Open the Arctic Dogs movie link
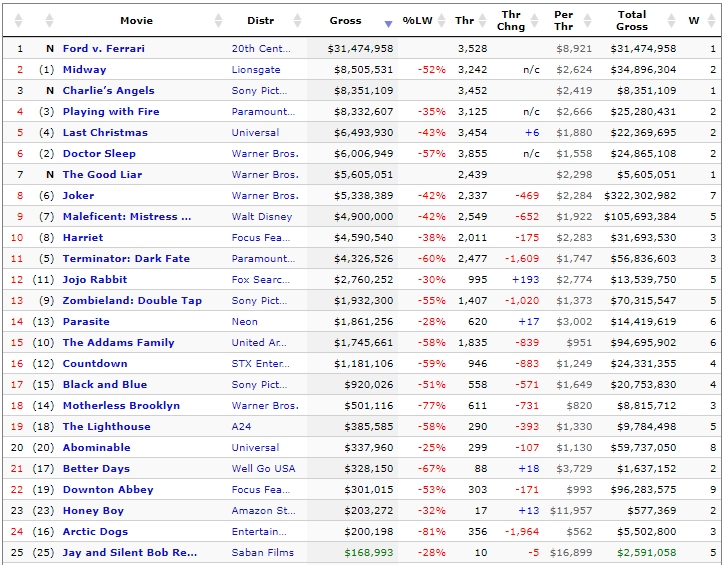The image size is (724, 565). [x=95, y=532]
